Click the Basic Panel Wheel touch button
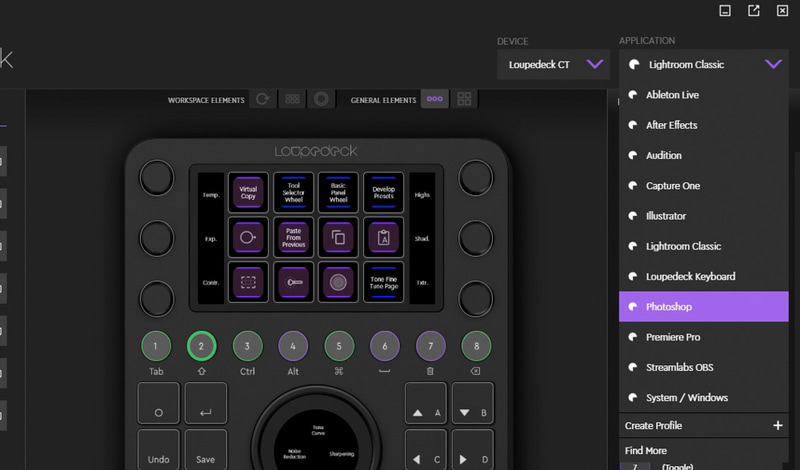800x470 pixels. (338, 192)
